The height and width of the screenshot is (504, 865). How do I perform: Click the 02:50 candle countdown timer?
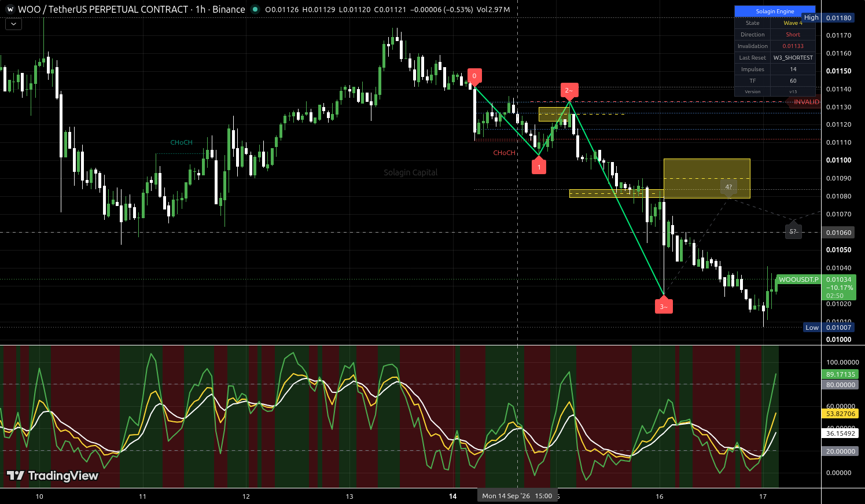click(x=834, y=296)
